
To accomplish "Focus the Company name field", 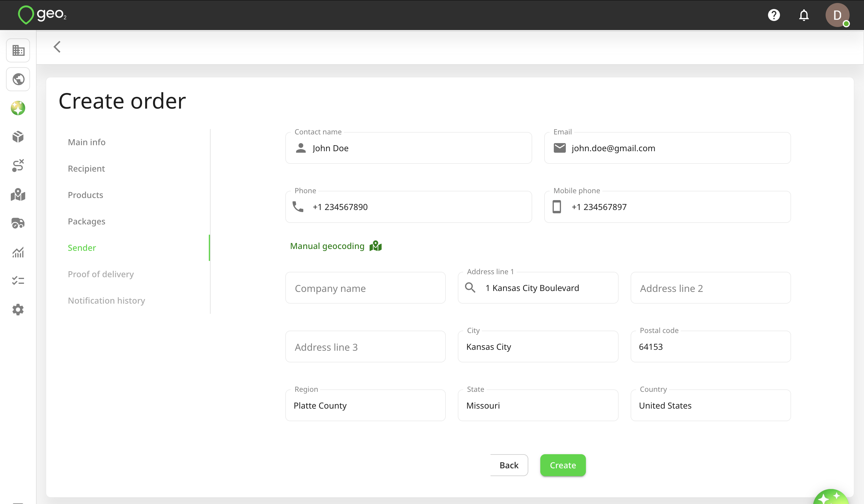I will click(365, 288).
